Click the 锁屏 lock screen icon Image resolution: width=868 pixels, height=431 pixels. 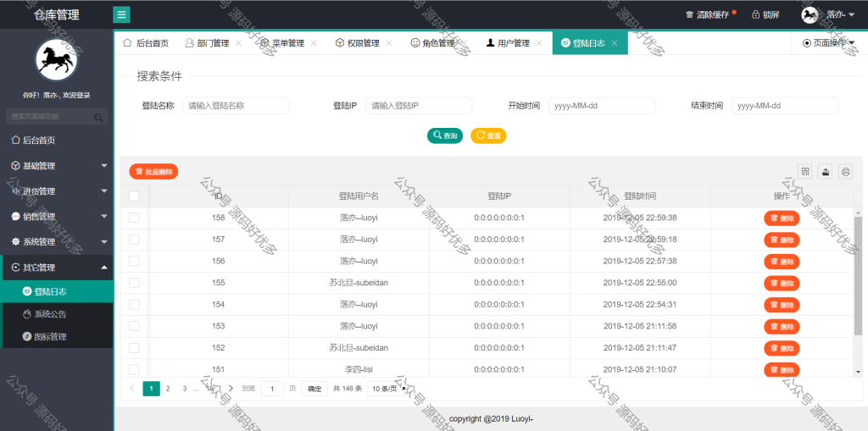point(755,15)
